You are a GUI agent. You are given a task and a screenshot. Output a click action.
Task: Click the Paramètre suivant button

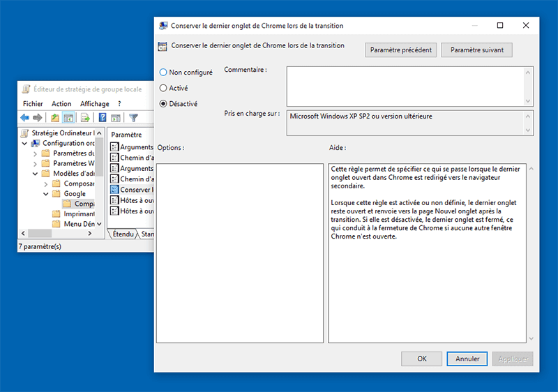pos(477,50)
